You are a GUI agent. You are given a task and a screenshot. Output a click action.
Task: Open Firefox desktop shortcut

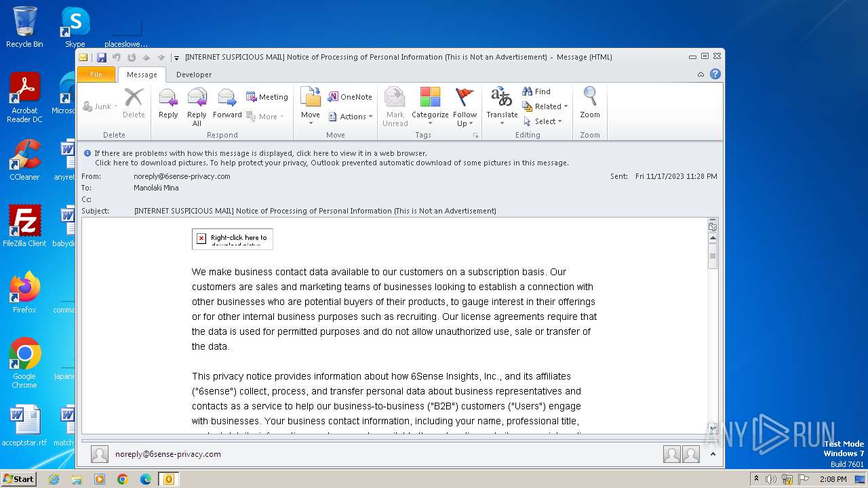(x=24, y=292)
